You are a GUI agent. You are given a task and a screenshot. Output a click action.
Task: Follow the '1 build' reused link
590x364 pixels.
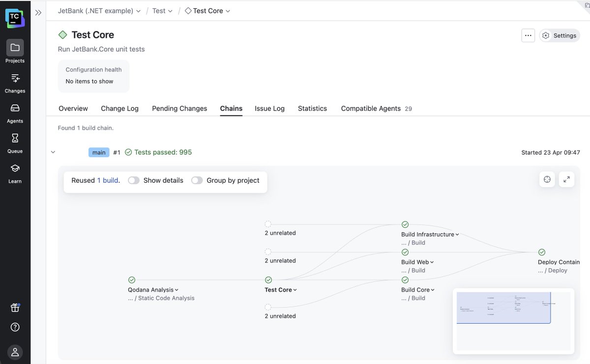[x=108, y=180]
